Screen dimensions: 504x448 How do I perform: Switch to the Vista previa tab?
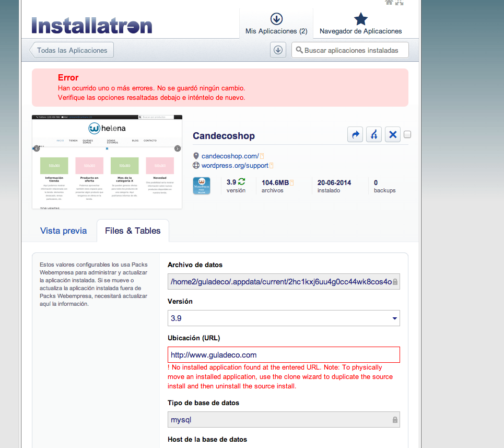click(63, 231)
